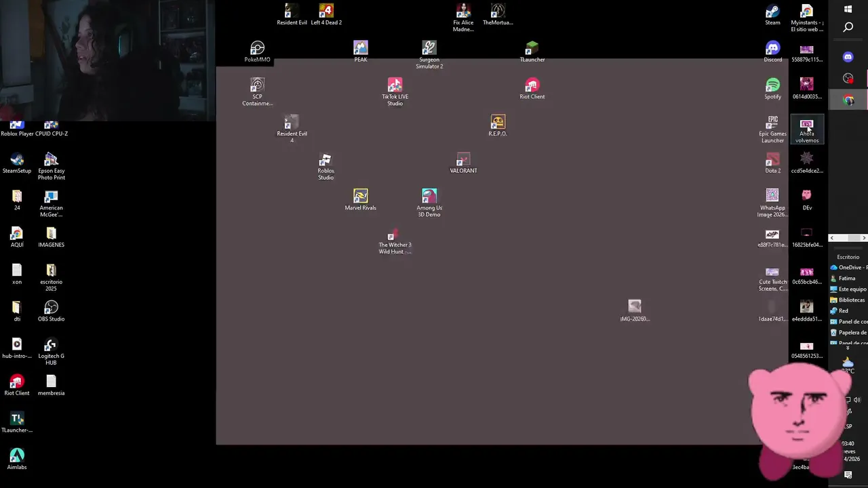Select the AQUÍ Chrome shortcut
This screenshot has height=488, width=868.
point(17,237)
